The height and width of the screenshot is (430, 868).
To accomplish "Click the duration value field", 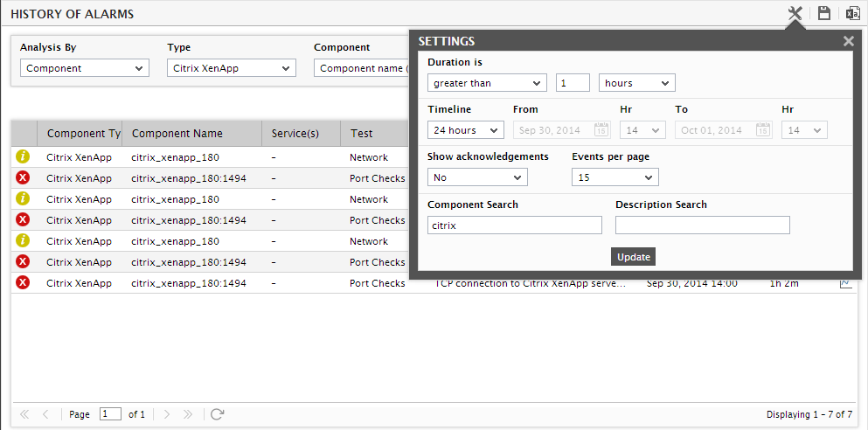I will click(x=573, y=83).
